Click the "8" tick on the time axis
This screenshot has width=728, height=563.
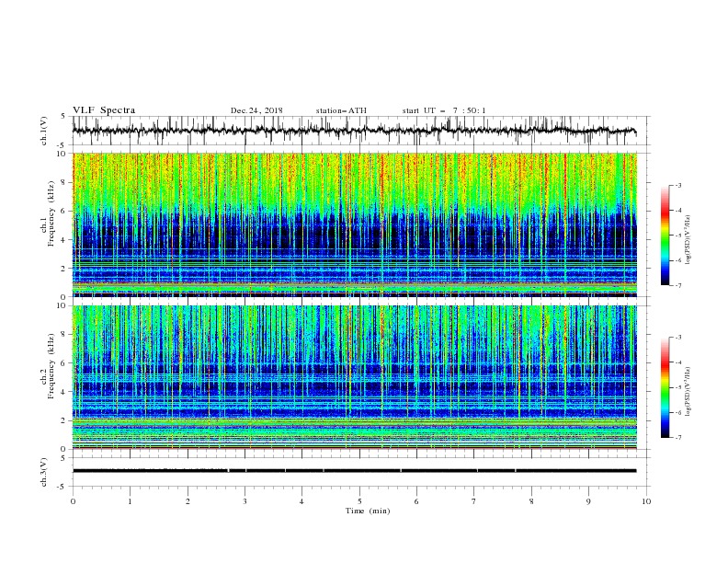[531, 501]
